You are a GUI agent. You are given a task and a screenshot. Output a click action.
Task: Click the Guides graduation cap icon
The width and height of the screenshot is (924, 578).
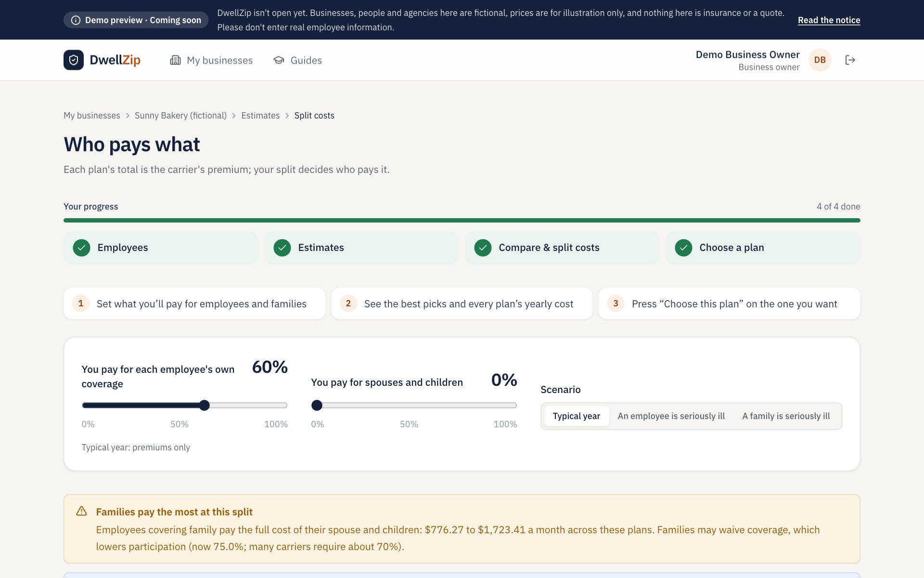click(x=279, y=60)
